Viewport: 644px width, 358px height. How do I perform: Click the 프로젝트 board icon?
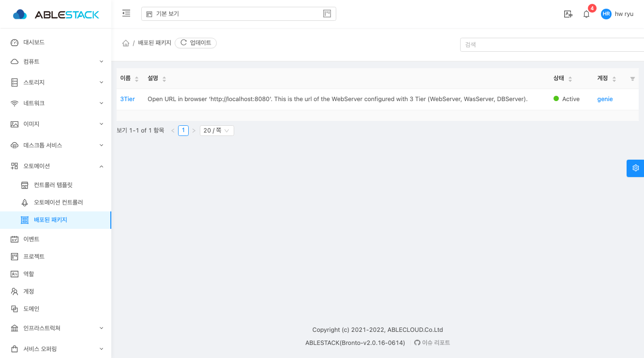click(x=15, y=257)
